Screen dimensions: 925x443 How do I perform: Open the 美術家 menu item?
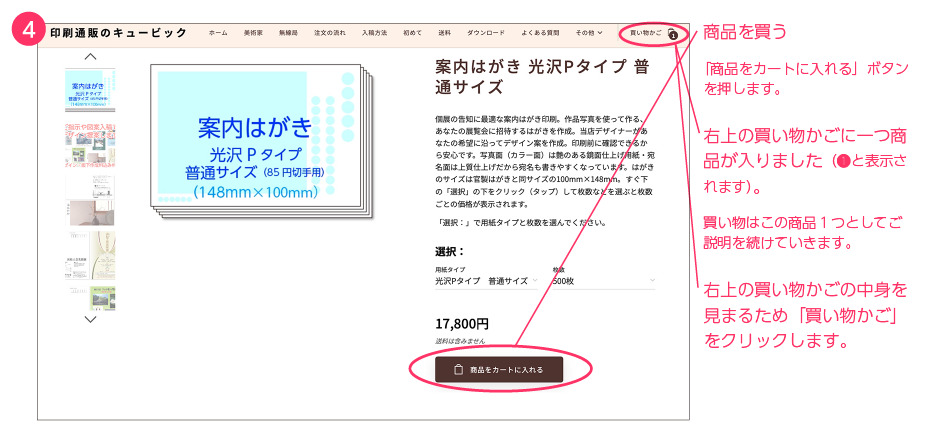pos(253,33)
